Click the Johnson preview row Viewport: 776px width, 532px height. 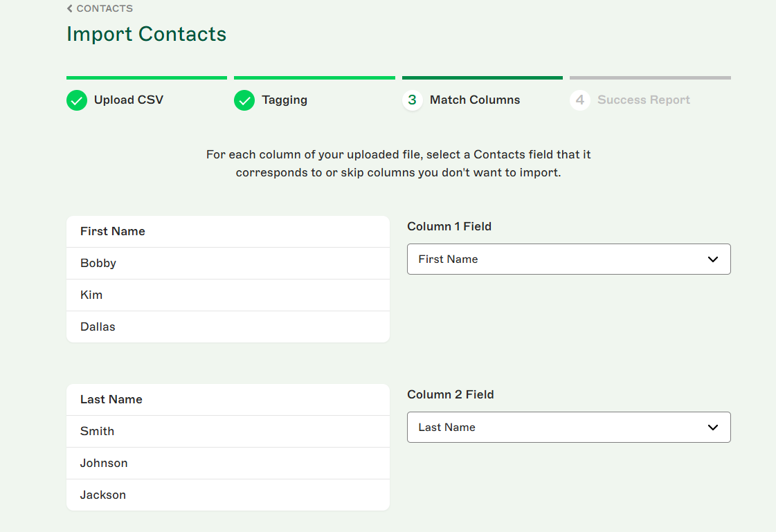pos(228,463)
